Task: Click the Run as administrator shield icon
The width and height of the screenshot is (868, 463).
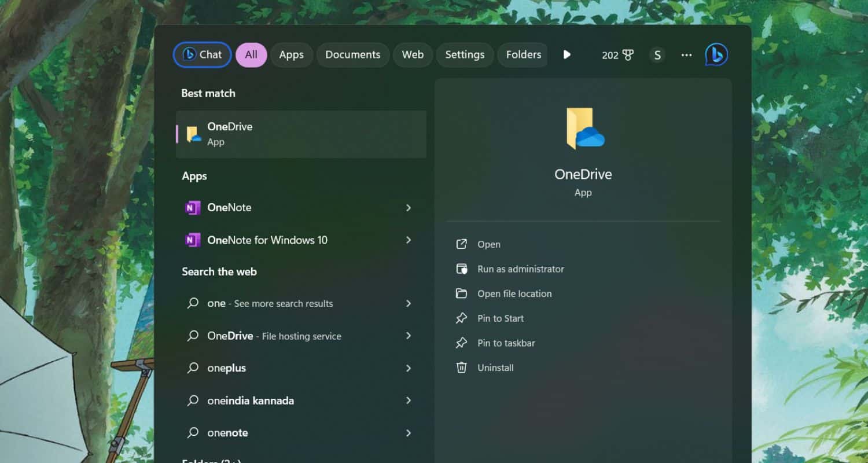Action: pos(461,269)
